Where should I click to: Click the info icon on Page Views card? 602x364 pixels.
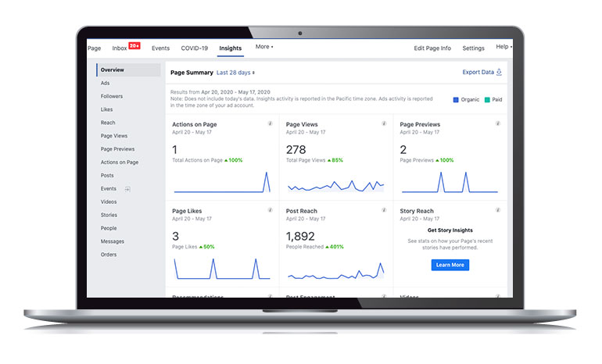pos(384,123)
